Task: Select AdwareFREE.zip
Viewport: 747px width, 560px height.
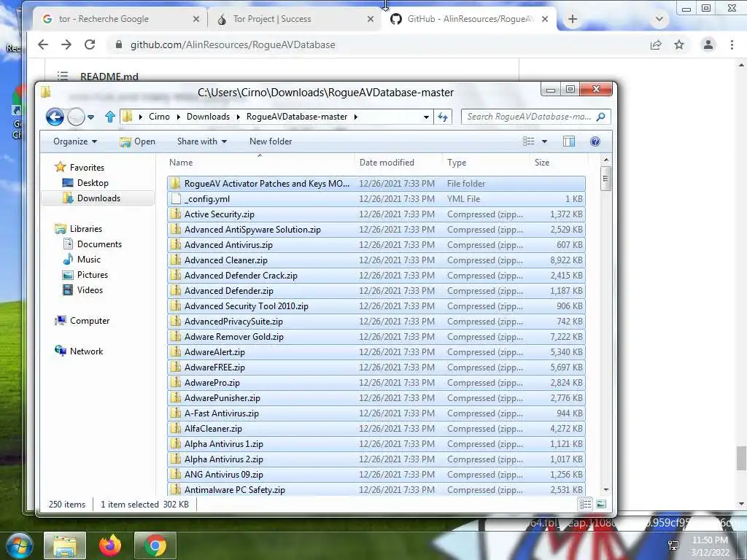Action: pyautogui.click(x=376, y=367)
